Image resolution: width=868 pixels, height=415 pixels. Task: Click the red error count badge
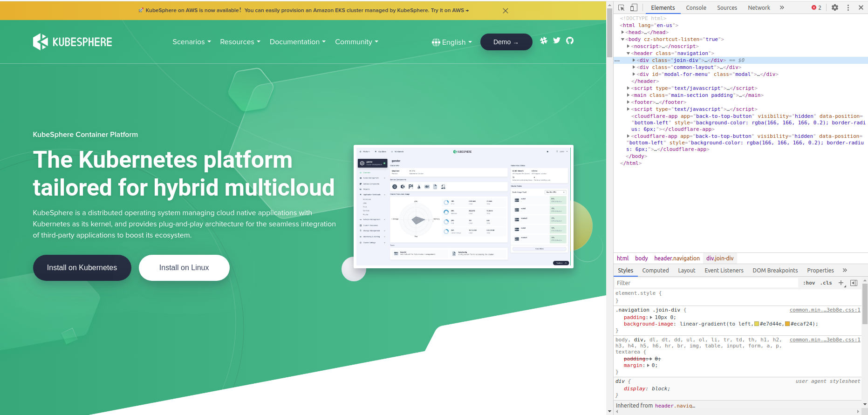point(816,7)
